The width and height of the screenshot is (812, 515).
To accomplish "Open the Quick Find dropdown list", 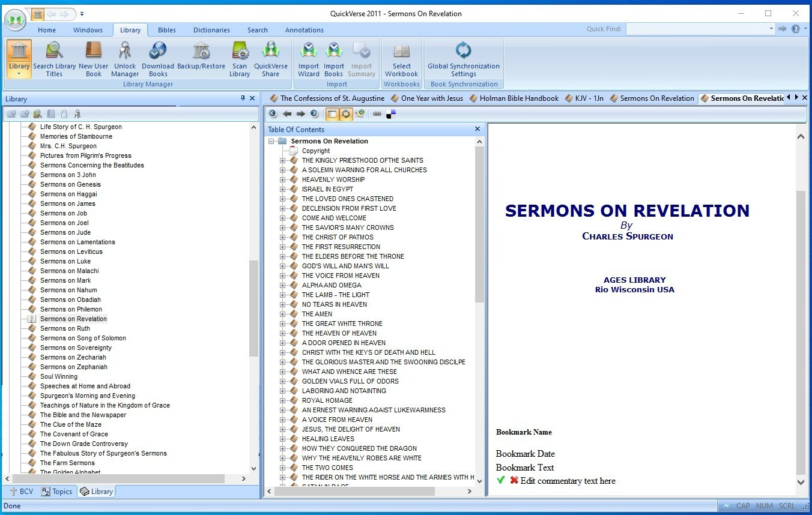I will coord(771,29).
